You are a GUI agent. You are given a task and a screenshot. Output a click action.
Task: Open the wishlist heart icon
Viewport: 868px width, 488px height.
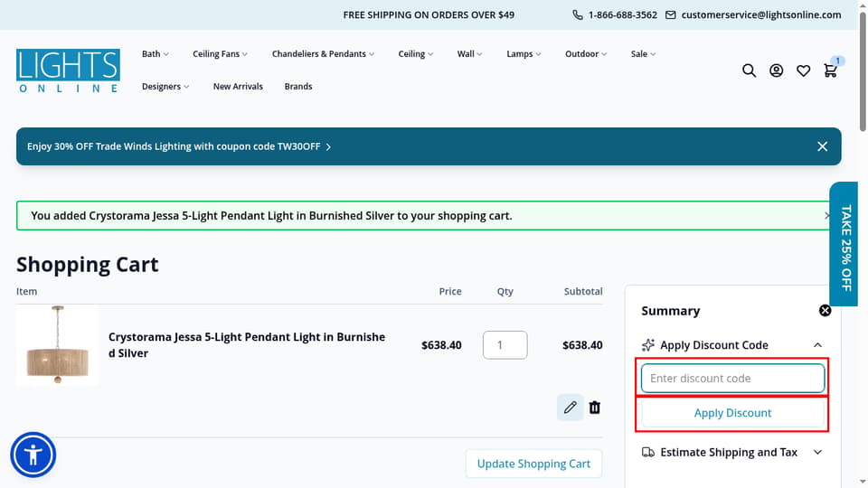[803, 70]
